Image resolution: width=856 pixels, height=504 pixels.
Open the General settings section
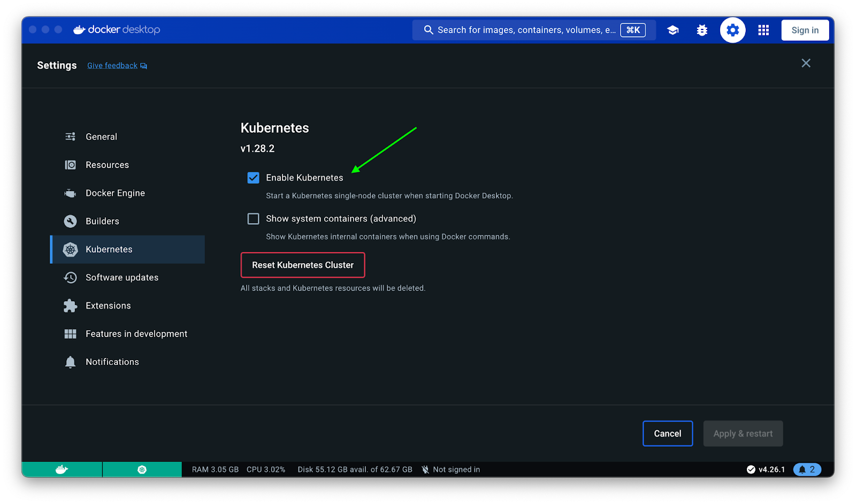click(x=101, y=137)
